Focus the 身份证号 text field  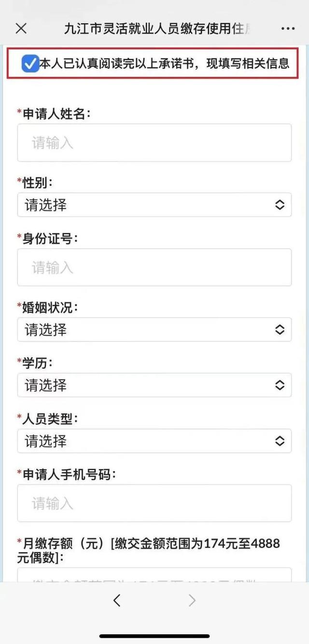154,267
